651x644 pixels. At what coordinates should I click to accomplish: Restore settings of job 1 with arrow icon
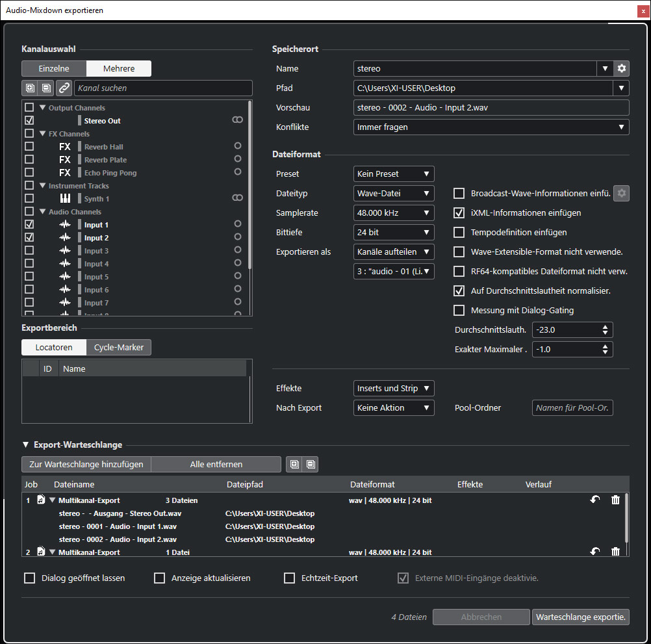tap(594, 500)
